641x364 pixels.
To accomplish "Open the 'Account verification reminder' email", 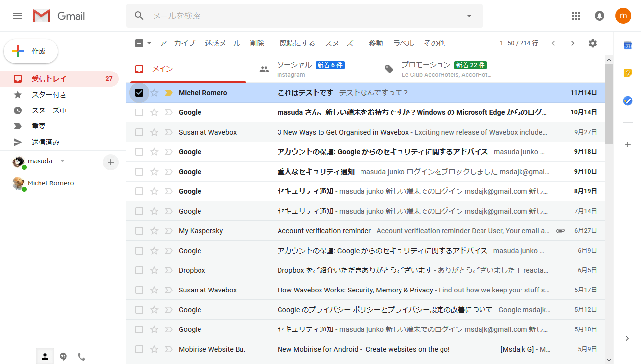I will (365, 231).
